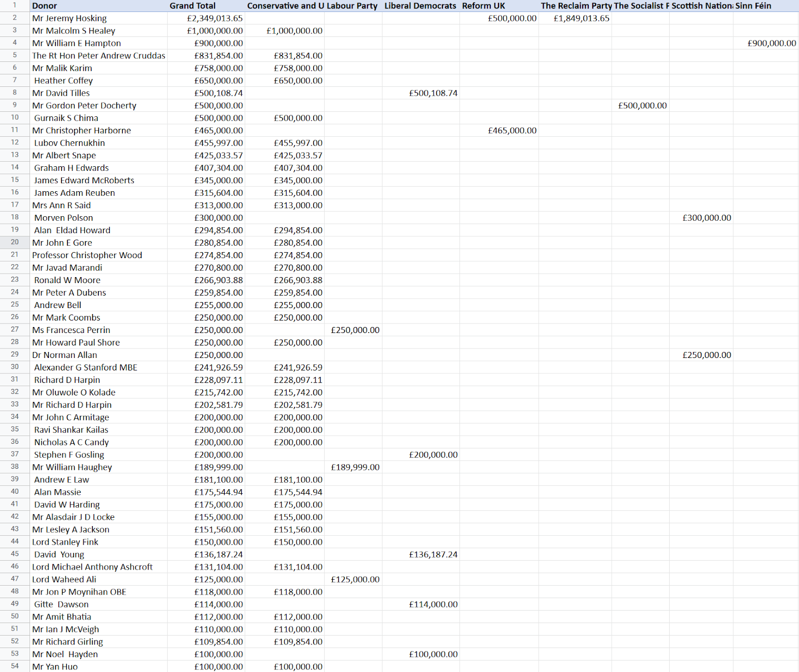Select the Reform UK header cell
Viewport: 799px width, 672px height.
tap(499, 6)
